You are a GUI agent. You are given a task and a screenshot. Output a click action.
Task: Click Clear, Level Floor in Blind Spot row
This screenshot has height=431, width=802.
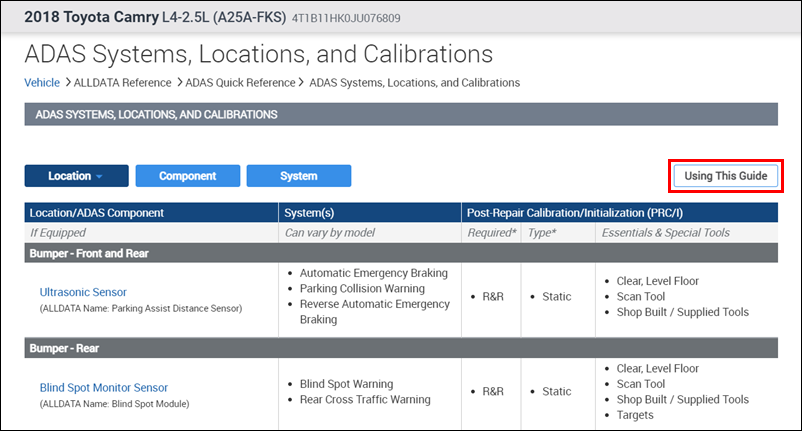point(657,368)
